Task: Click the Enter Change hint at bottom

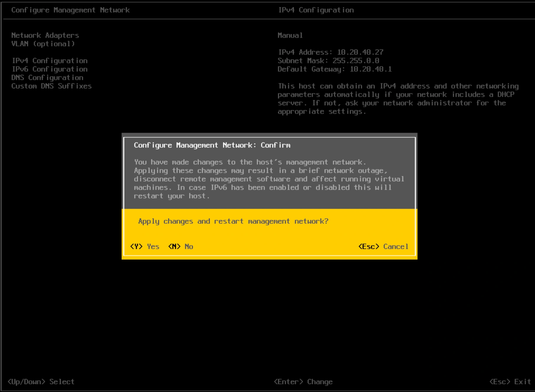Action: pyautogui.click(x=303, y=381)
